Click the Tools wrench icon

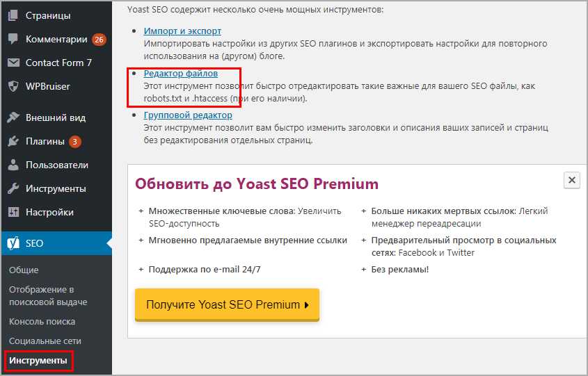pos(13,188)
